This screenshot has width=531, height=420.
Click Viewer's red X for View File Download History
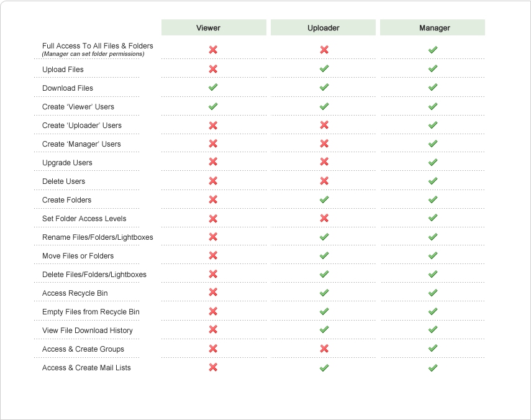(213, 330)
